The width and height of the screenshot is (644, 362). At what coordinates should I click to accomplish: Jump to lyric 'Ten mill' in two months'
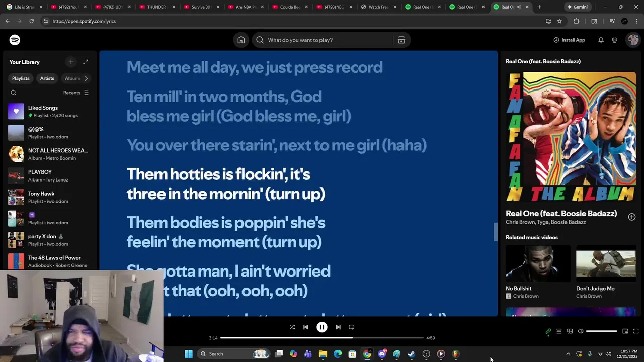point(238,106)
